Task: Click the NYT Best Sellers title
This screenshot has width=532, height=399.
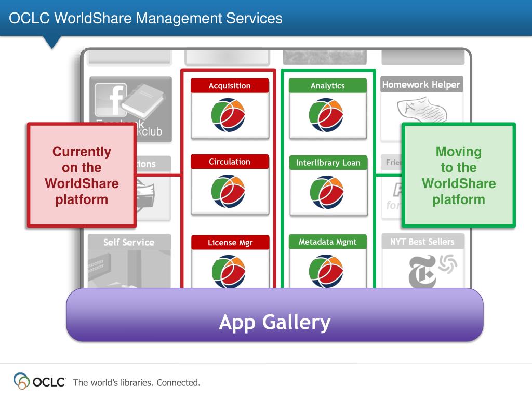Action: point(422,242)
